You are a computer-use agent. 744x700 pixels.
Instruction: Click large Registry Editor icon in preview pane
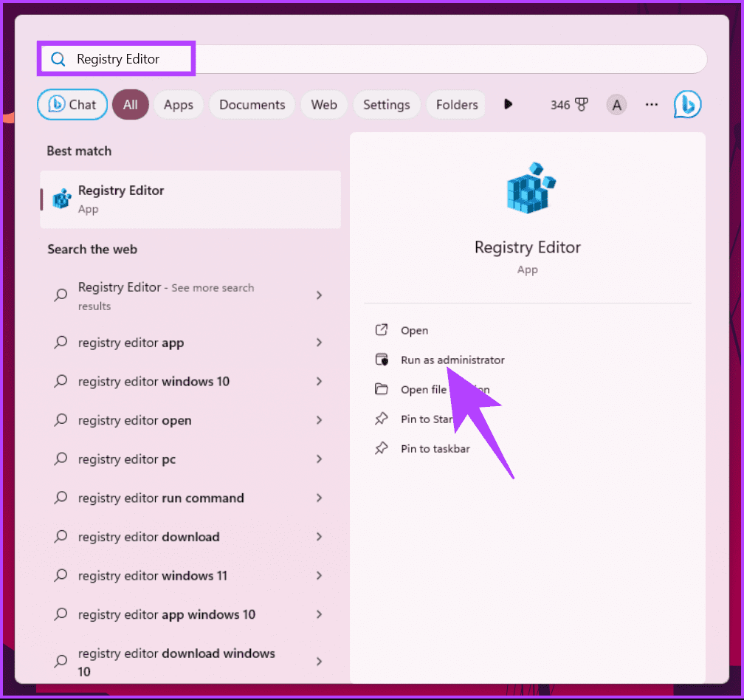click(531, 188)
